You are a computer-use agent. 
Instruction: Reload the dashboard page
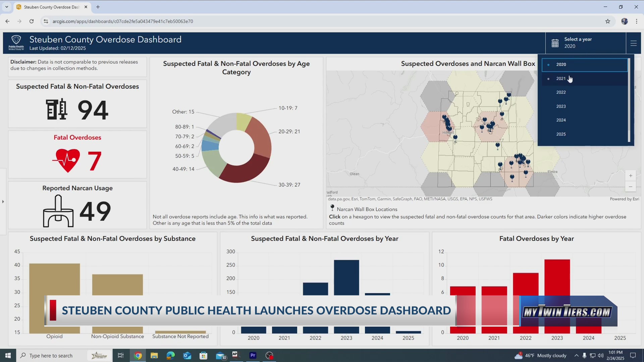point(31,21)
